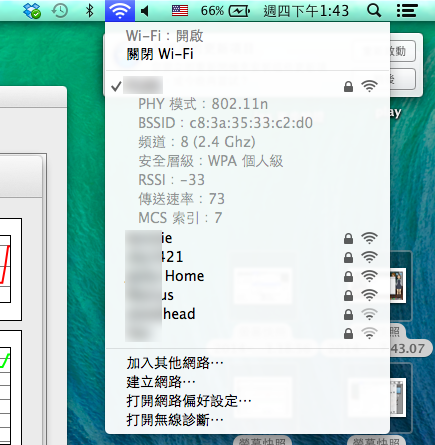Click the MCS 索引：7 line

[x=180, y=218]
